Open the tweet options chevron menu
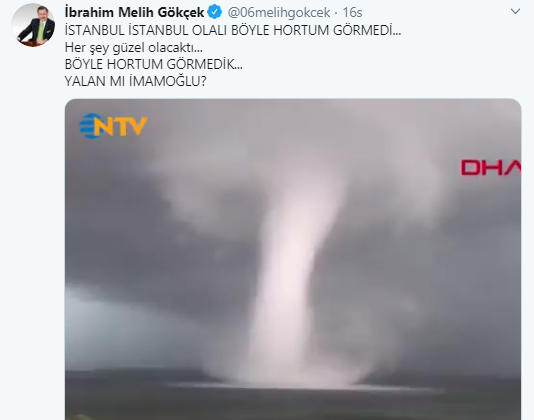 click(516, 12)
